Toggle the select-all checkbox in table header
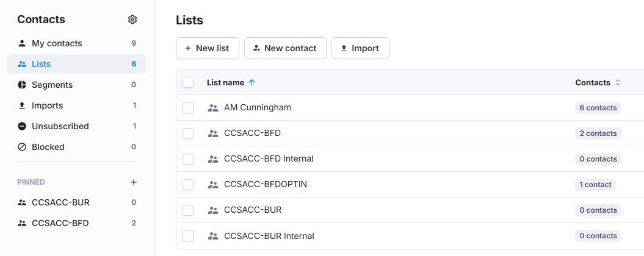The image size is (644, 256). (188, 82)
